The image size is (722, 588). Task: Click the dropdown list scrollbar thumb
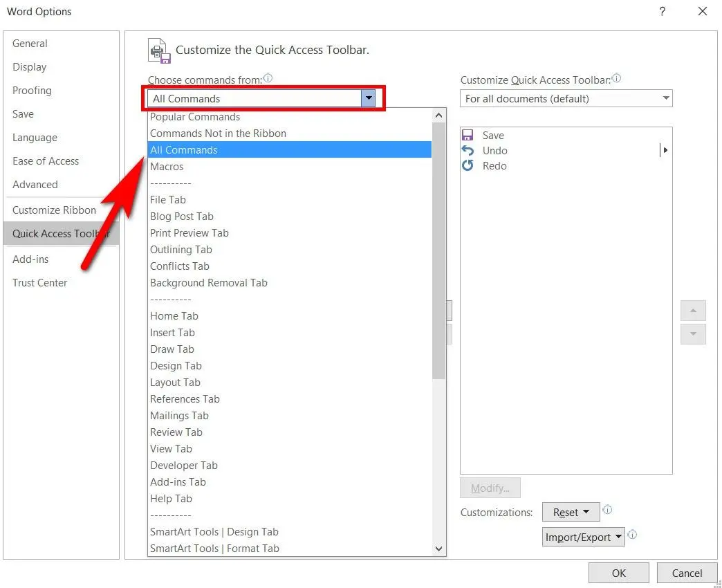click(x=439, y=251)
